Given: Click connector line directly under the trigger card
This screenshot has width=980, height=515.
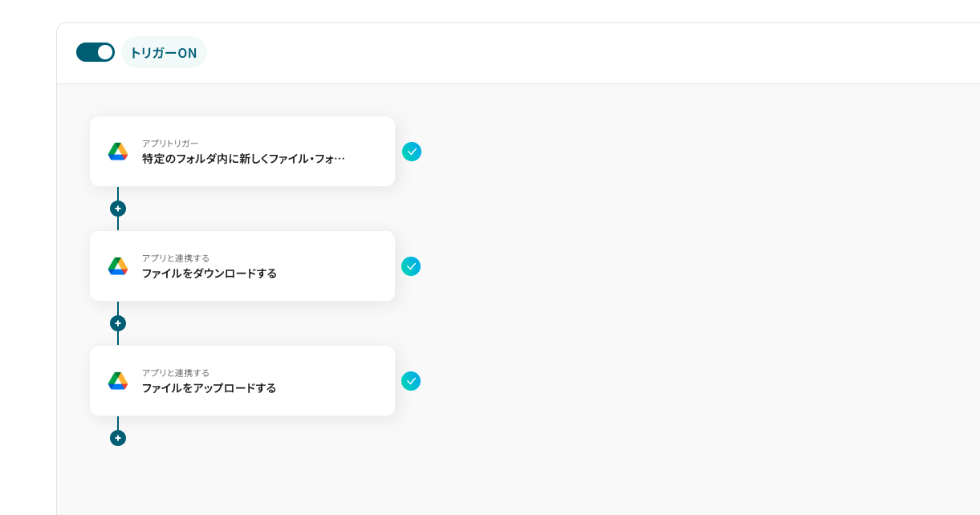Looking at the screenshot, I should 118,193.
